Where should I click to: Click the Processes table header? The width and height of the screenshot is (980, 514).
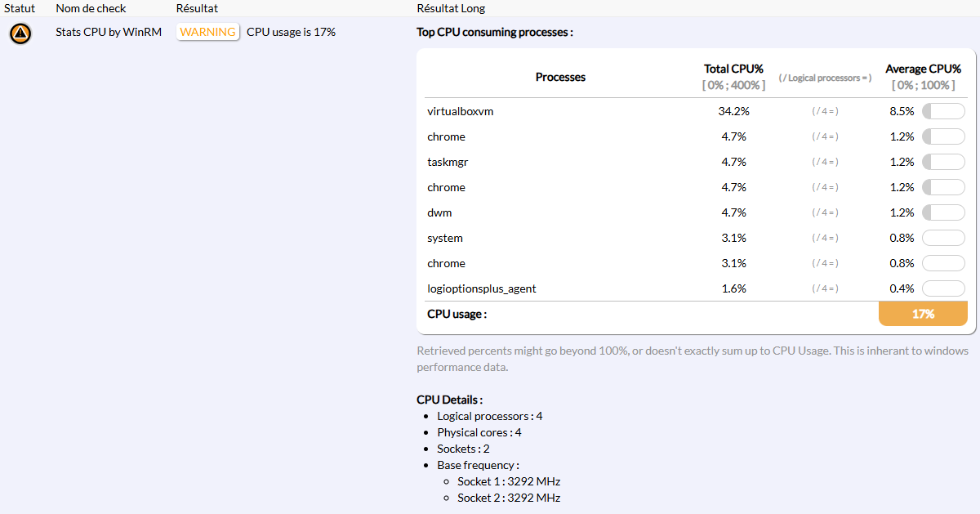tap(560, 77)
